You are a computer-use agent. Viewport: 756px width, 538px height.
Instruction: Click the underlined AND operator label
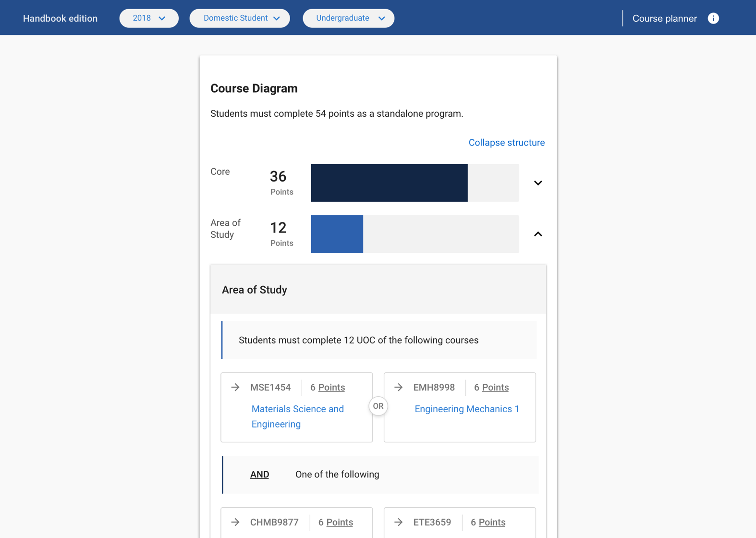pyautogui.click(x=259, y=475)
